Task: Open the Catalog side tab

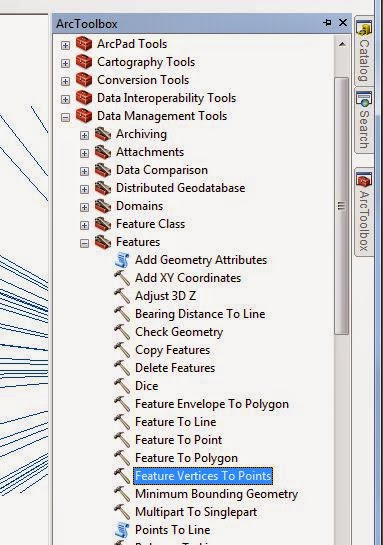Action: [x=364, y=51]
